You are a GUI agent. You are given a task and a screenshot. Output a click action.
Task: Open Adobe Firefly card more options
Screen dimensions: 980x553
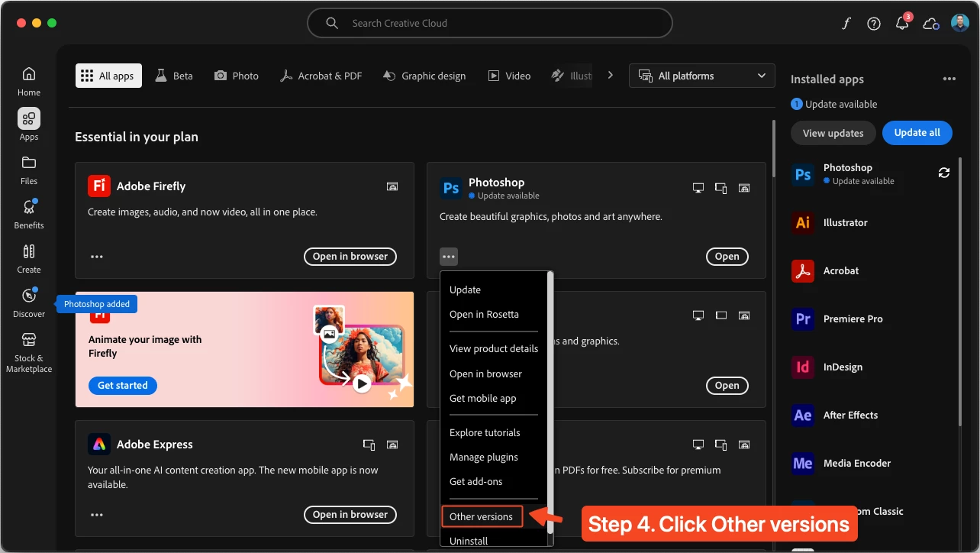tap(97, 257)
